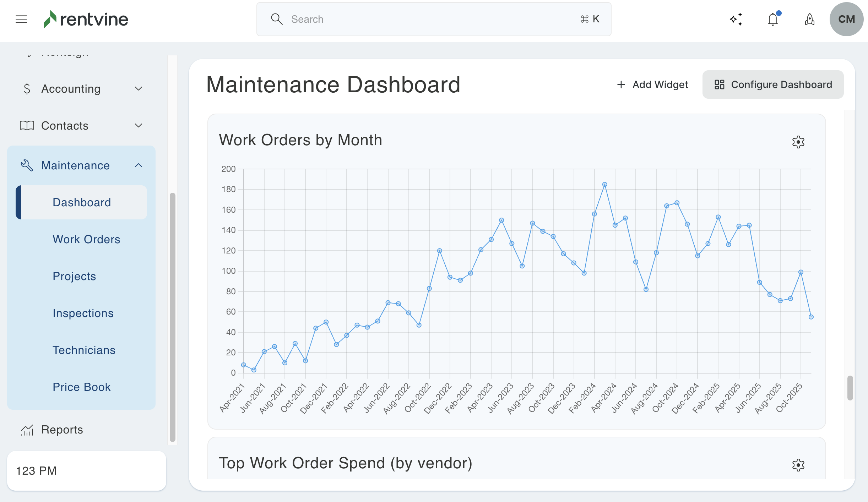This screenshot has height=502, width=868.
Task: Open the AI sparkle assistant icon
Action: click(x=736, y=19)
